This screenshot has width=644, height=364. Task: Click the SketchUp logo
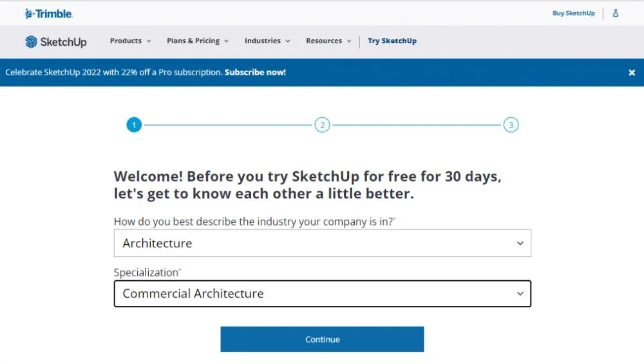click(56, 42)
